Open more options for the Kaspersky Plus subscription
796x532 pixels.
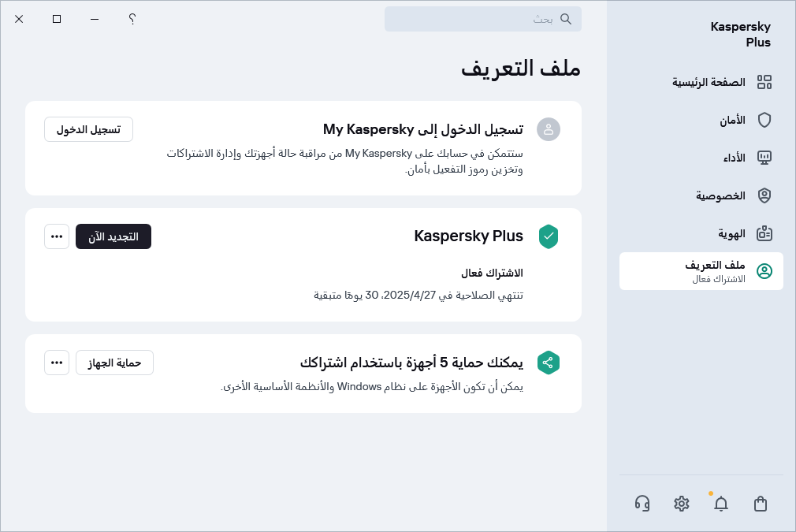(x=57, y=236)
